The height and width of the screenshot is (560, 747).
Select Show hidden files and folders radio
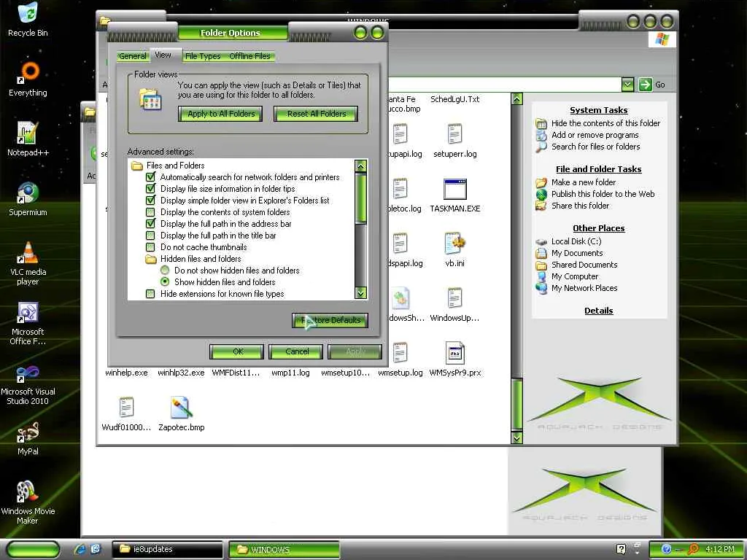click(x=165, y=282)
